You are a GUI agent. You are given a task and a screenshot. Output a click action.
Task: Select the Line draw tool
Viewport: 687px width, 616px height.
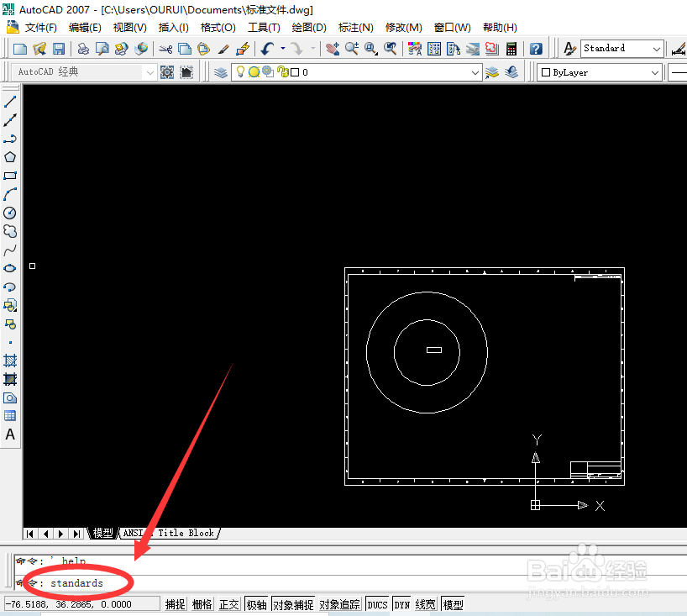(x=10, y=102)
